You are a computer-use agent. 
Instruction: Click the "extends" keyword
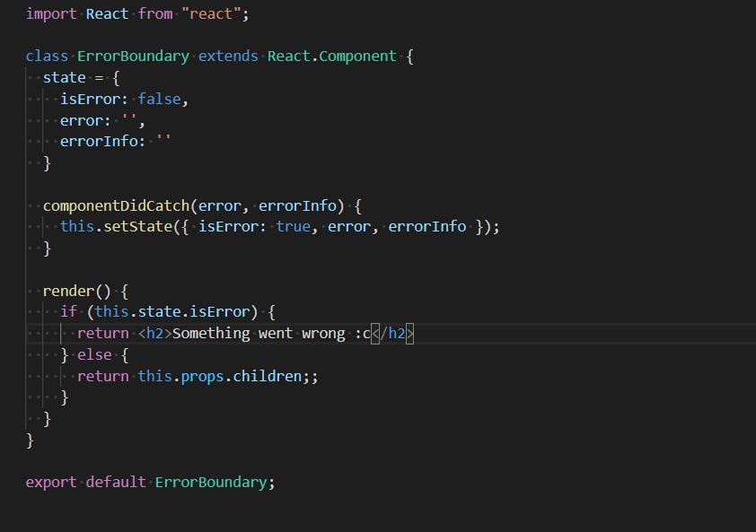(228, 57)
